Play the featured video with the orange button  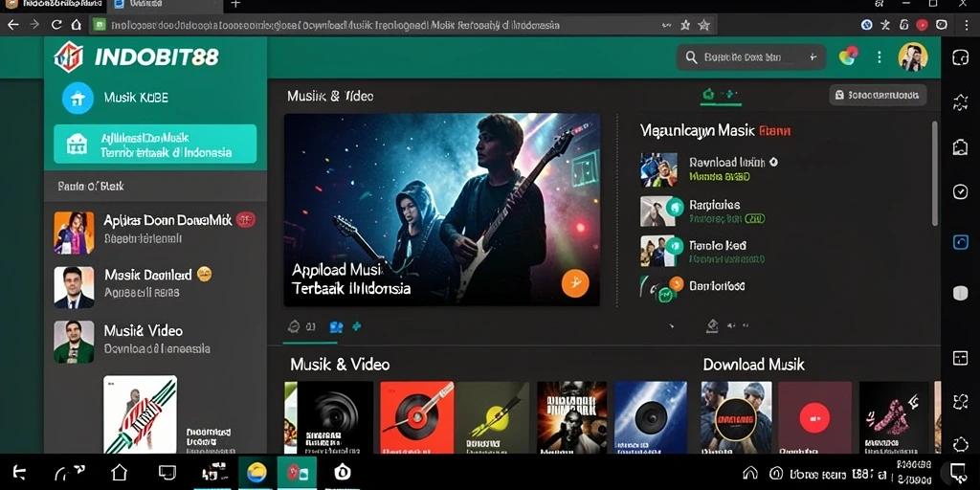575,282
